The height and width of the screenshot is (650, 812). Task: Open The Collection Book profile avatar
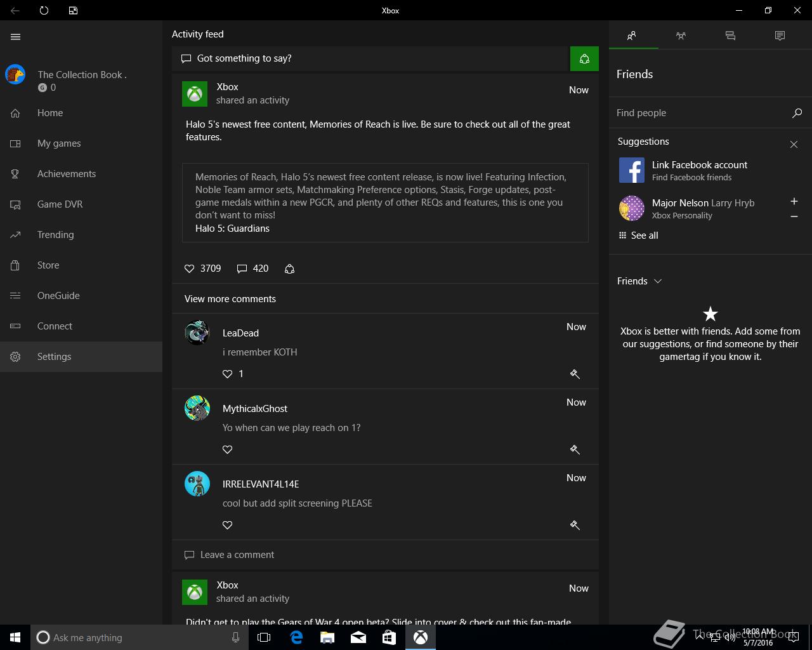15,74
